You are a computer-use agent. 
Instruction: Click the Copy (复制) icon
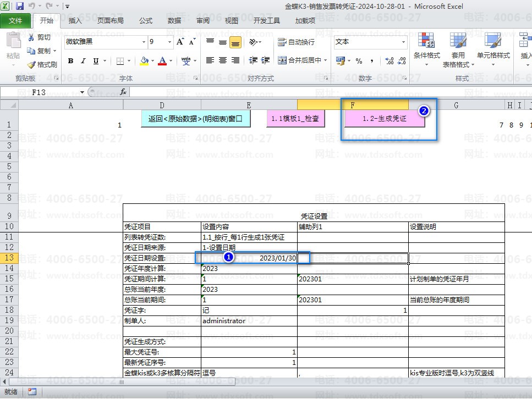click(31, 51)
